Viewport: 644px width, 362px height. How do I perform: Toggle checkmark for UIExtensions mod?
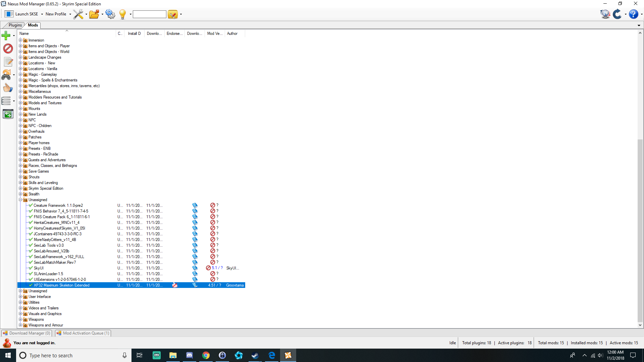pos(31,280)
